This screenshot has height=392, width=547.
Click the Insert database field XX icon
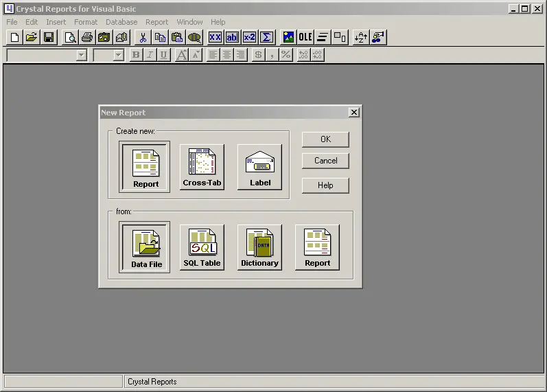(215, 37)
